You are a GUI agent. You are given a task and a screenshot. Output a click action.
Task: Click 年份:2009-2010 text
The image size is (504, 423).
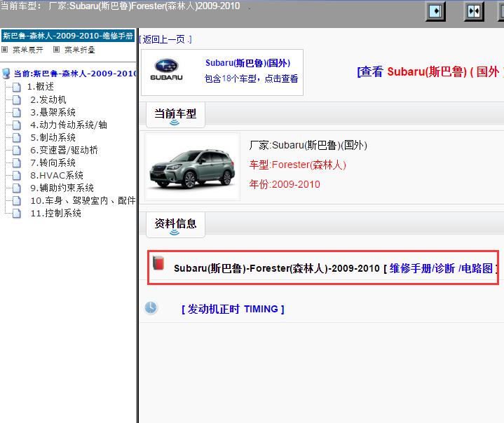click(x=285, y=184)
